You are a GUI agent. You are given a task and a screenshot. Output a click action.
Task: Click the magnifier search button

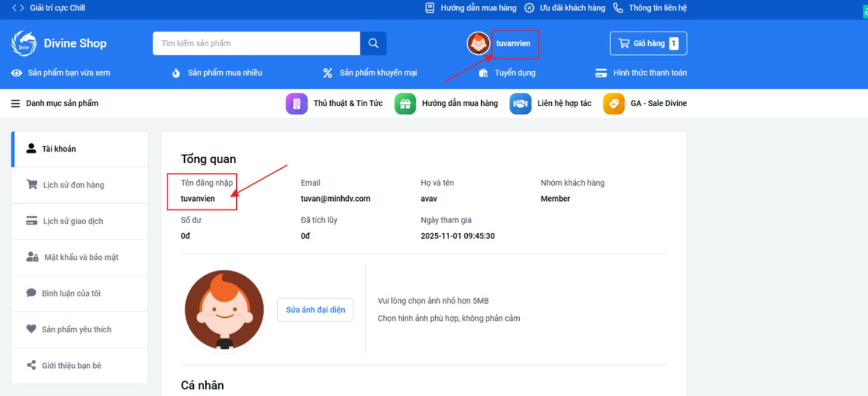coord(373,43)
